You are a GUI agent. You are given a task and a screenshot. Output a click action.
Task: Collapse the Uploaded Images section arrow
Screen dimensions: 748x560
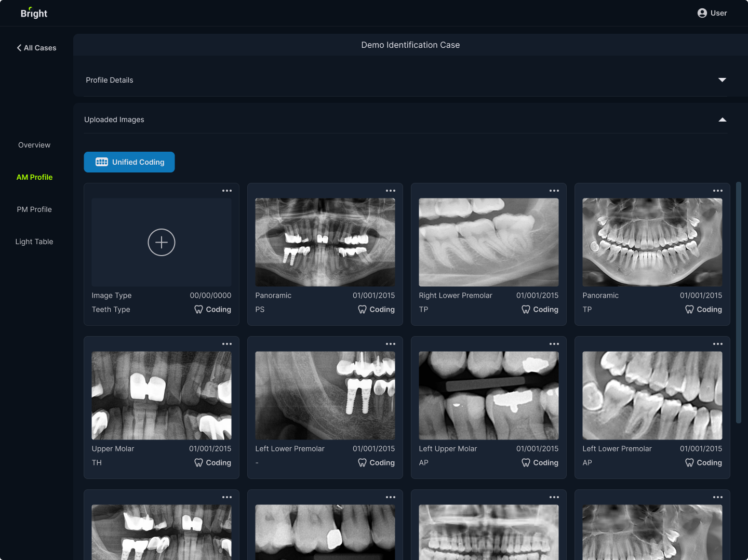[722, 119]
